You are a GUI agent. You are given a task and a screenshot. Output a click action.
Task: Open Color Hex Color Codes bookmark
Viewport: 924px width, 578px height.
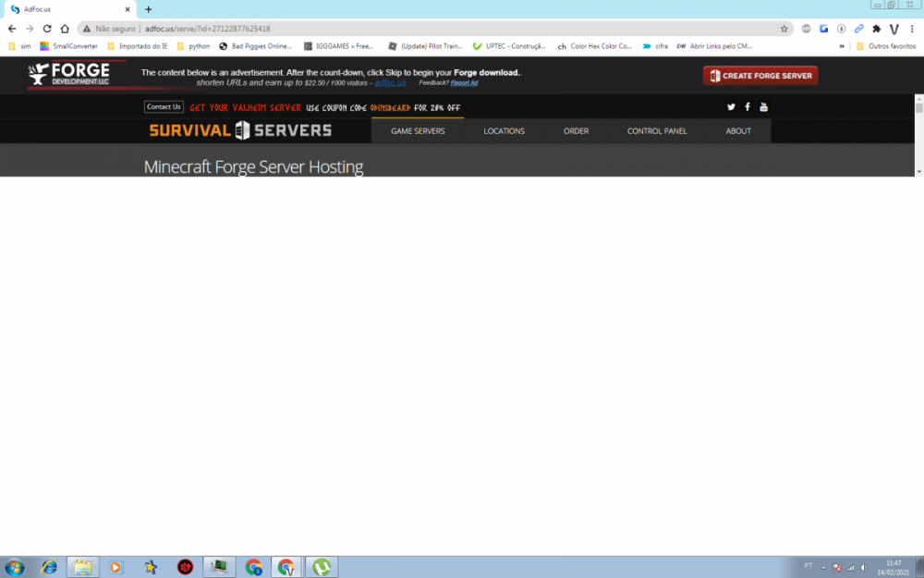(595, 46)
